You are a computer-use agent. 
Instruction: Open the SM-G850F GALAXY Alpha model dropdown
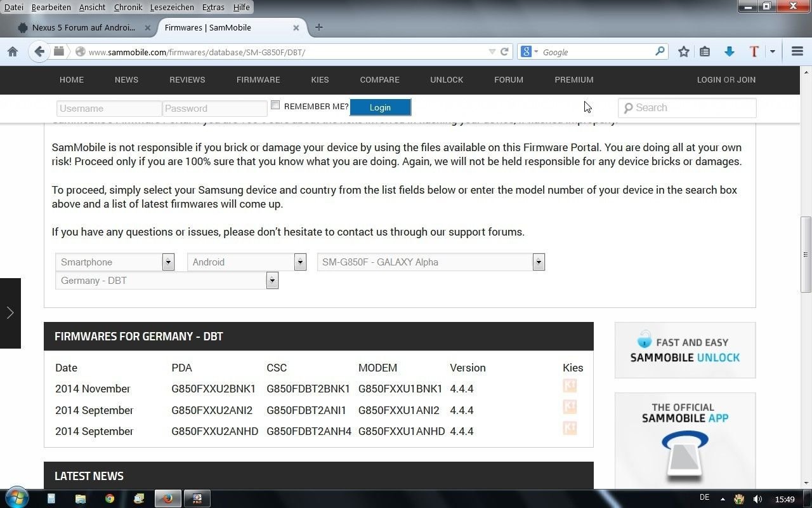(431, 262)
